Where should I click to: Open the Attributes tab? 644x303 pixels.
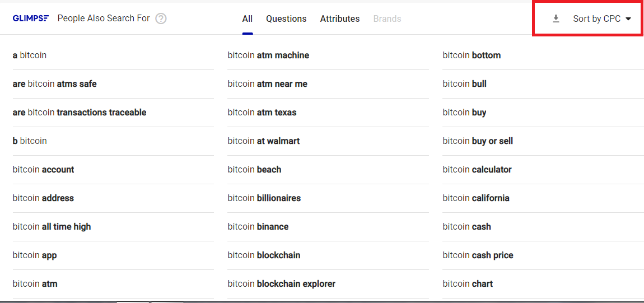click(340, 18)
